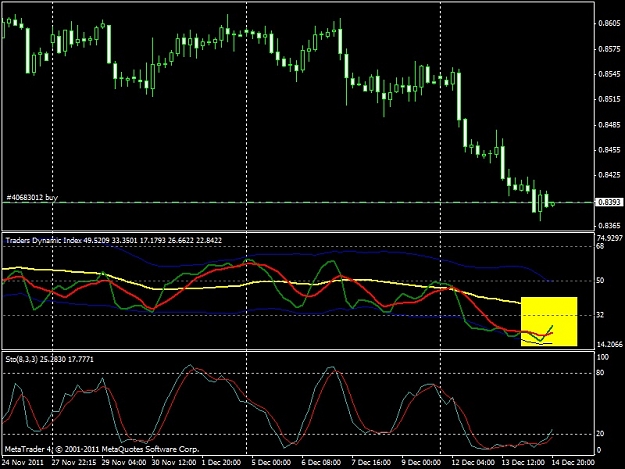The height and width of the screenshot is (469, 625).
Task: Click the 27 Nov 22:15 time label
Action: [x=74, y=463]
